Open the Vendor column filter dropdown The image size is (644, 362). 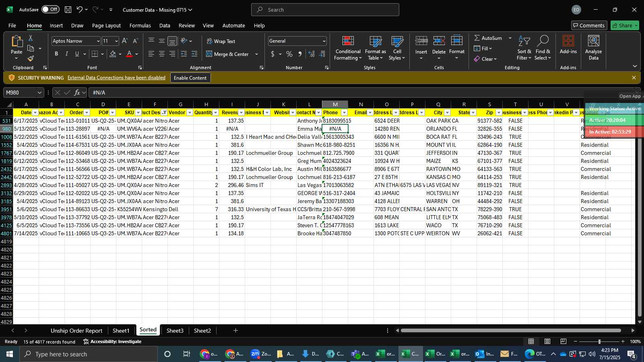point(190,113)
